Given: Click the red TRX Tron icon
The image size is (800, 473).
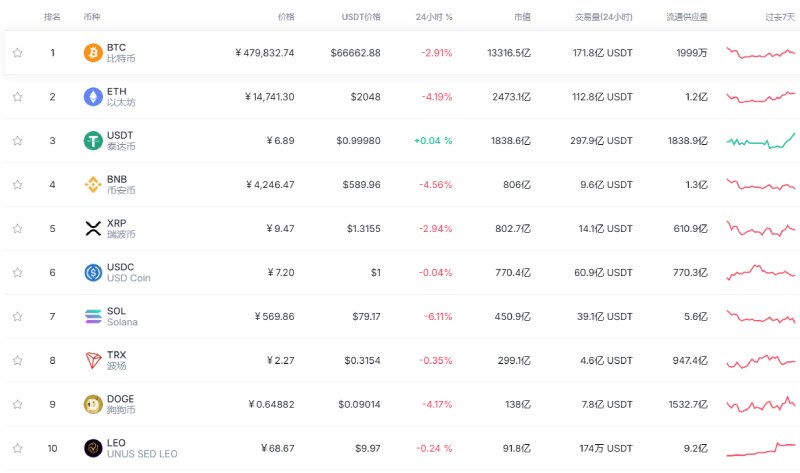Looking at the screenshot, I should pos(93,361).
